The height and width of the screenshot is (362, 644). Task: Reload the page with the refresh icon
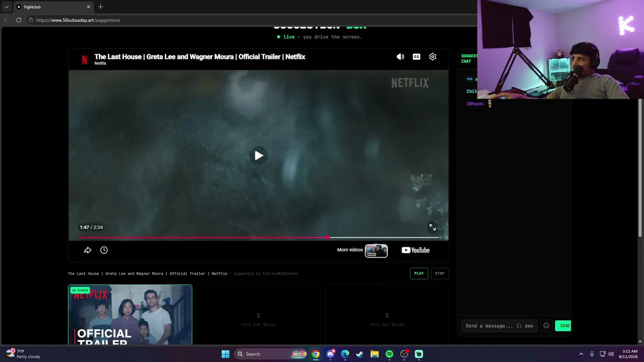tap(19, 20)
